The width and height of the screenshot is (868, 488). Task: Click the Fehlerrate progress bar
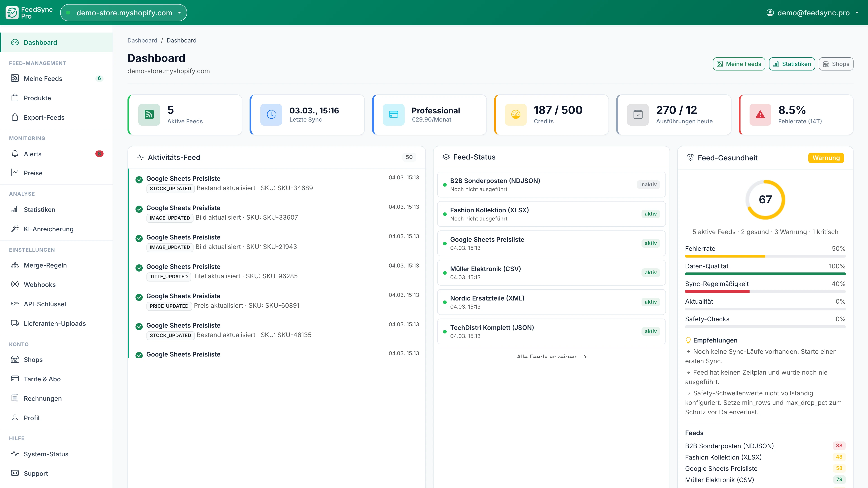(x=765, y=256)
